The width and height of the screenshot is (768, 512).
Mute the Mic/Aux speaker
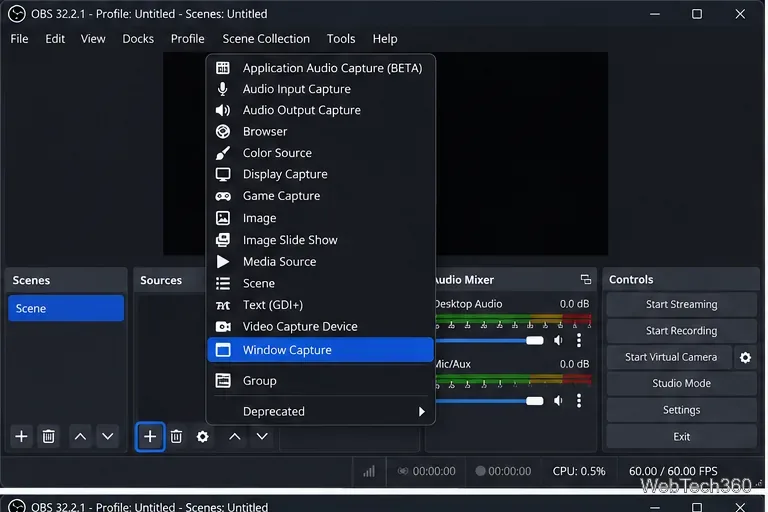(x=558, y=401)
